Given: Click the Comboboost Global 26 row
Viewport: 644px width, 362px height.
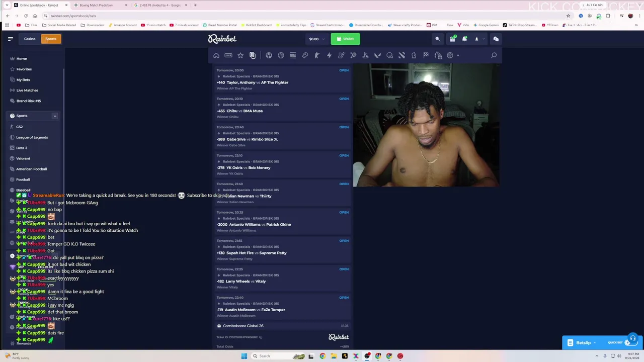Looking at the screenshot, I should 283,326.
